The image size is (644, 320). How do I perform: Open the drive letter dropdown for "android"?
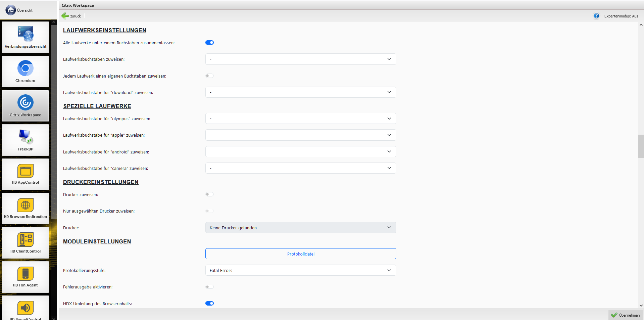(x=301, y=152)
